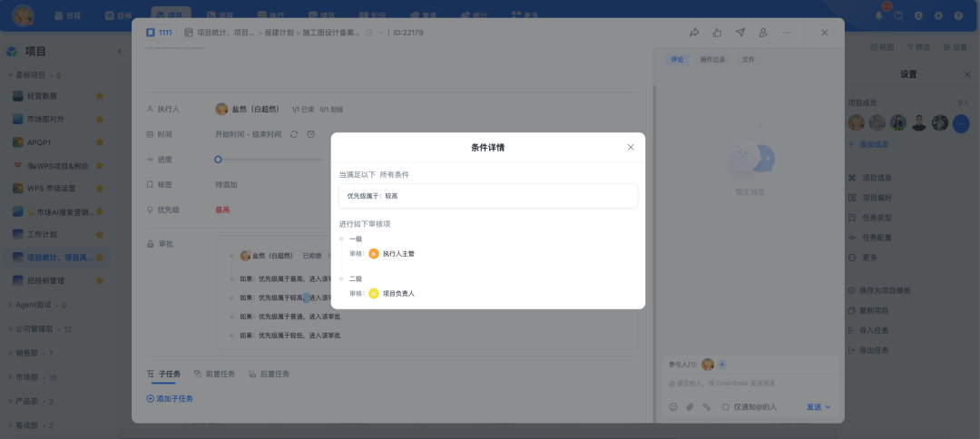Switch to the 子任务 tab
980x439 pixels.
[x=163, y=374]
